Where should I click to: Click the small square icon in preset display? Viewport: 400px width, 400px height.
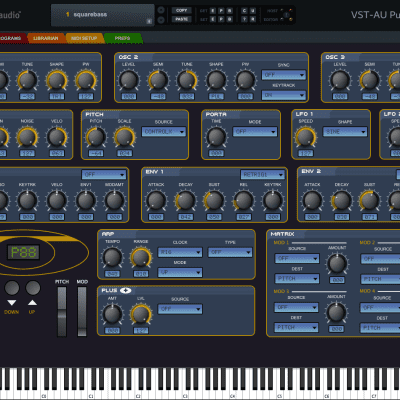point(149,21)
